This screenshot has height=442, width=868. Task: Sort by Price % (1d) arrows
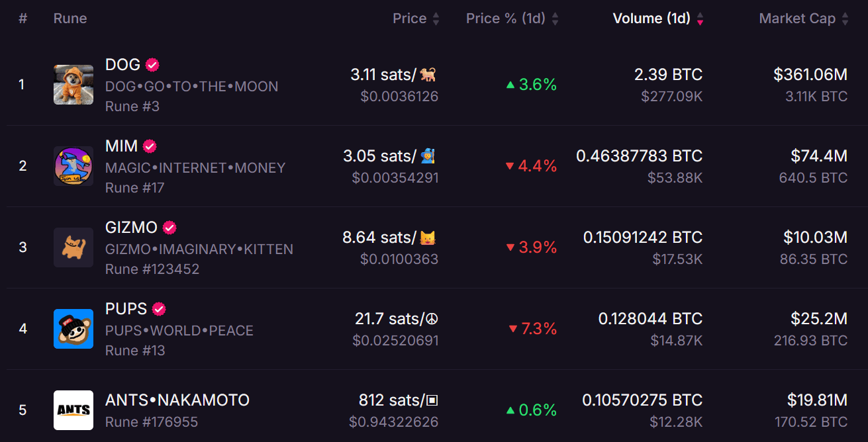(x=555, y=19)
